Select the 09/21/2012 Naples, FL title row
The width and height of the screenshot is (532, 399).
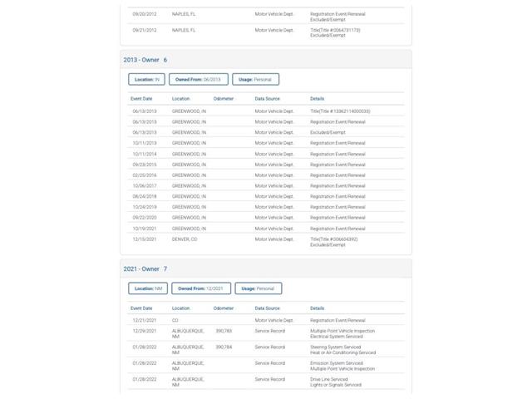coord(266,32)
